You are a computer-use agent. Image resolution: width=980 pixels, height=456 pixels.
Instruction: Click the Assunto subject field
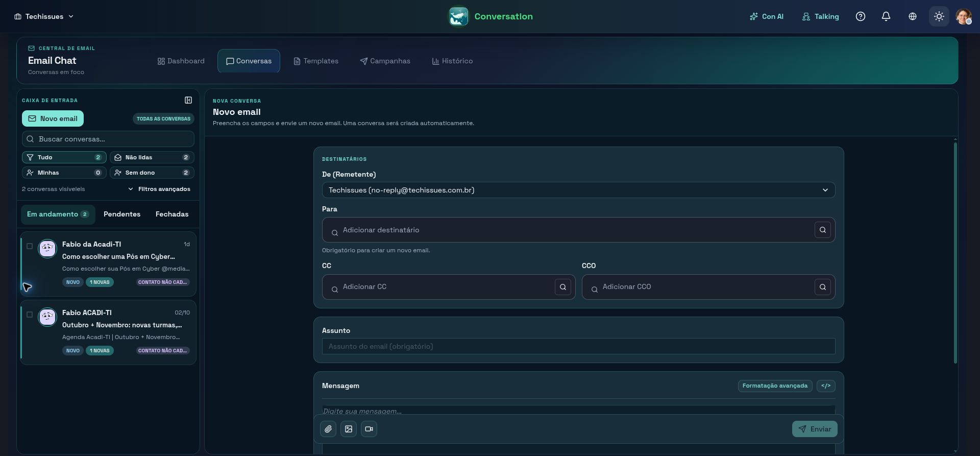tap(578, 346)
